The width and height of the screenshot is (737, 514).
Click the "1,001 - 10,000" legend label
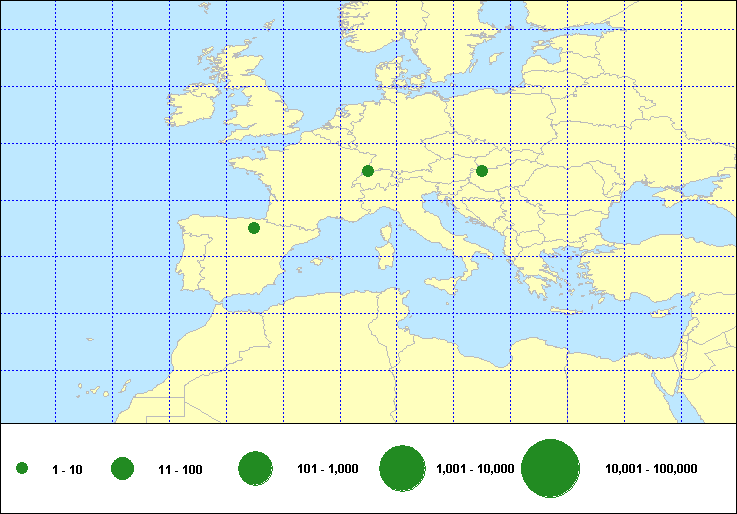476,470
